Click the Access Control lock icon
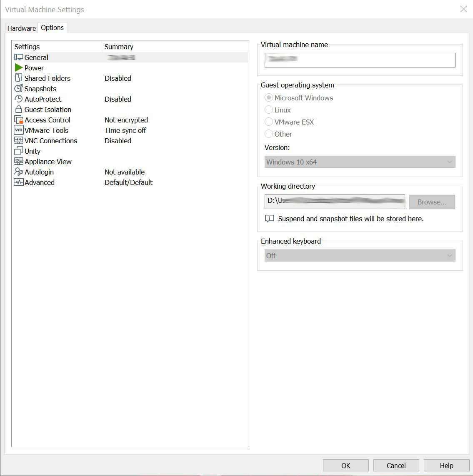The image size is (473, 476). (x=18, y=120)
